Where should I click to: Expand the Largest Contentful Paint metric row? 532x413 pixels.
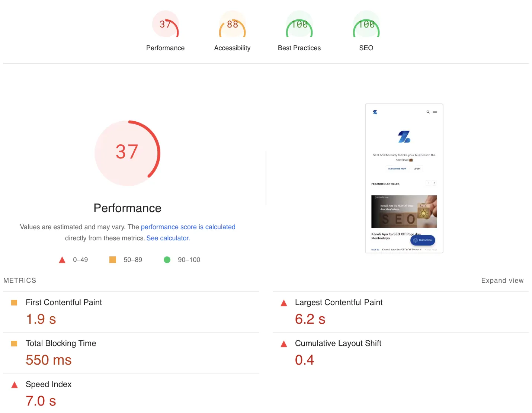click(339, 302)
